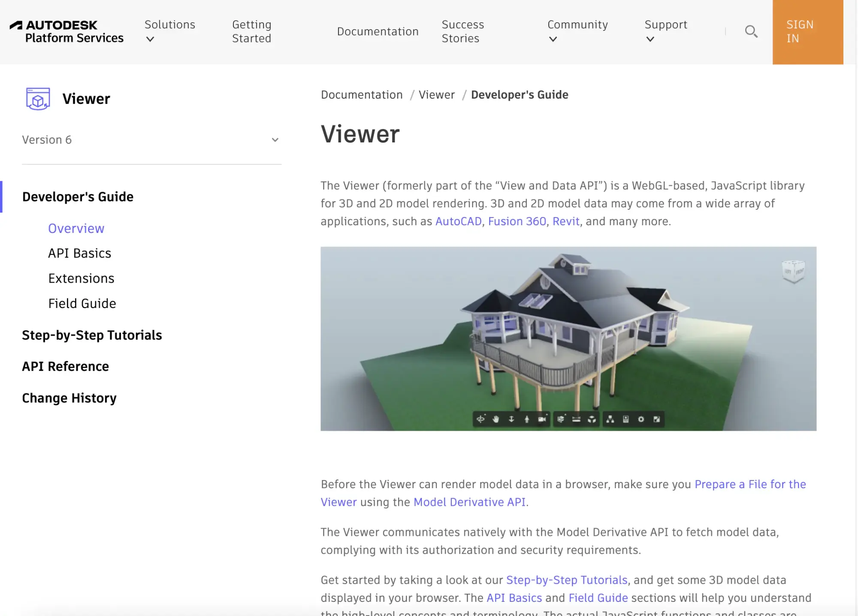The image size is (858, 616).
Task: Expand the Solutions menu
Action: tap(169, 31)
